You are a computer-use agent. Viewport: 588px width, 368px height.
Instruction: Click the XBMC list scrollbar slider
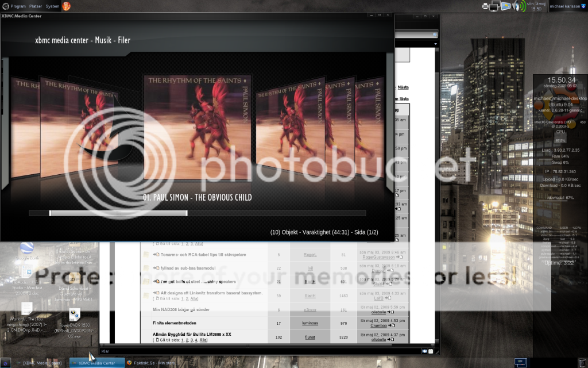tap(118, 213)
